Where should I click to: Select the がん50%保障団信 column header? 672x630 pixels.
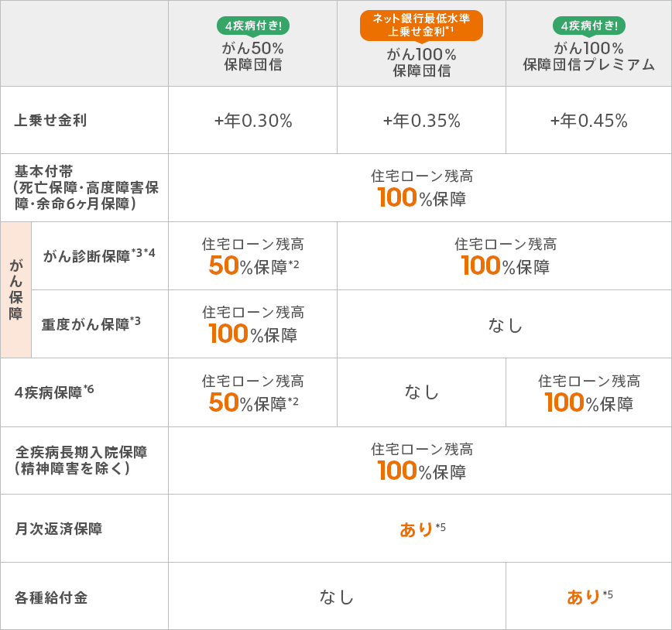click(253, 56)
